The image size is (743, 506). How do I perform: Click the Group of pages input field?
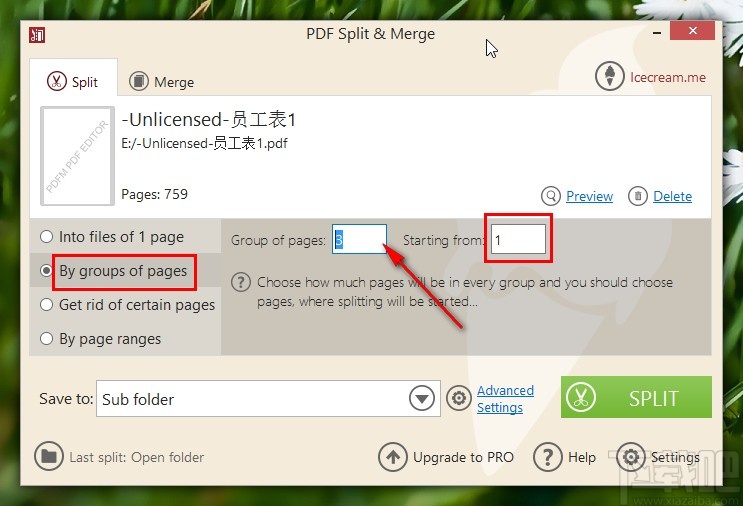(x=359, y=239)
